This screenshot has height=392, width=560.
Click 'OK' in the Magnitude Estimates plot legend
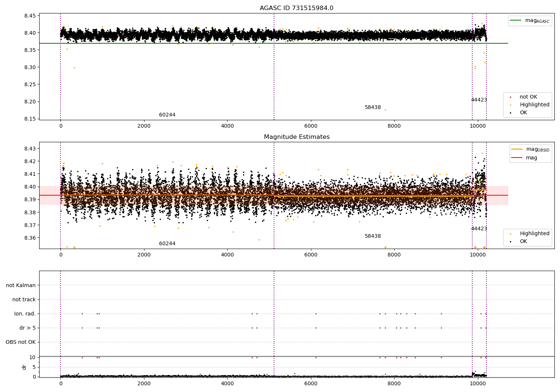(523, 241)
